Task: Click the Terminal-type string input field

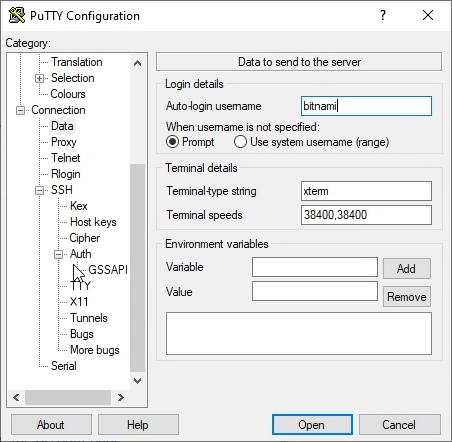Action: tap(366, 191)
